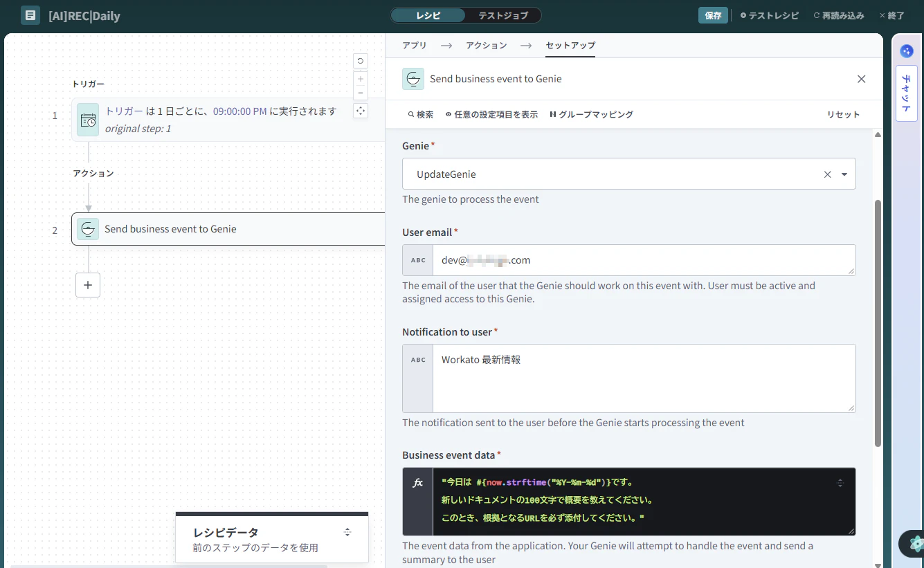Reset the canvas view with the rotate icon
The image size is (924, 568).
(361, 61)
